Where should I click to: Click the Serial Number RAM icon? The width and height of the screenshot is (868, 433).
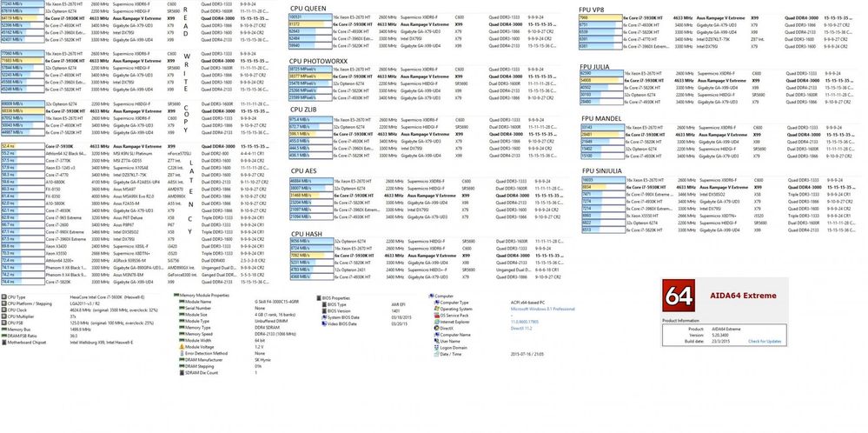click(x=181, y=308)
